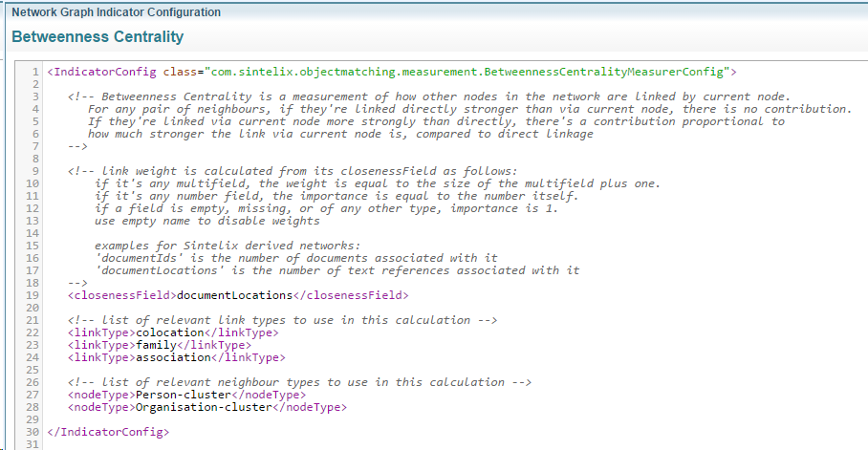Click the Person-cluster nodeType value
868x450 pixels.
[x=182, y=395]
